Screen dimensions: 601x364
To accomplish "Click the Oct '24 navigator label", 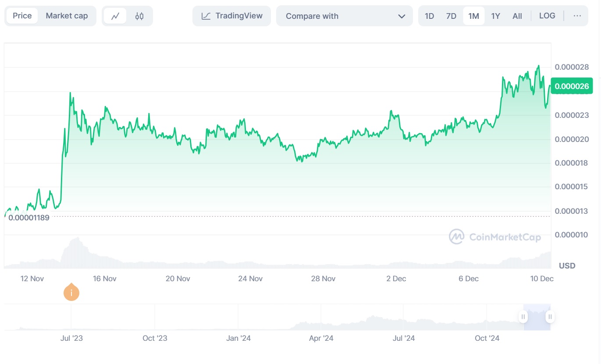I will [x=487, y=338].
